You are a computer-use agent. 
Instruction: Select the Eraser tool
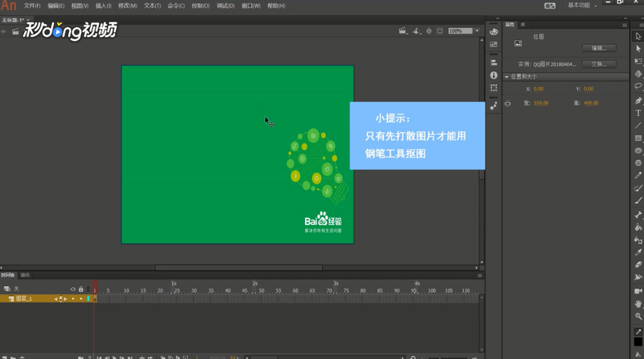[638, 264]
